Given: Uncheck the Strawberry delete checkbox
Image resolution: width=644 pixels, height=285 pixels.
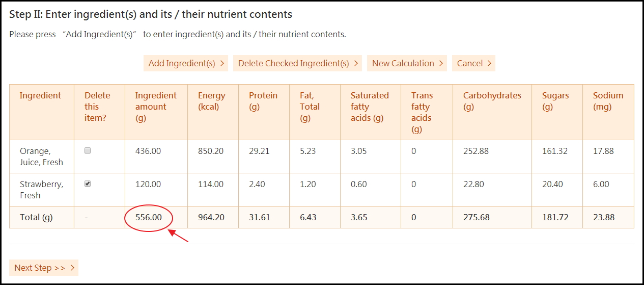Looking at the screenshot, I should (x=88, y=184).
